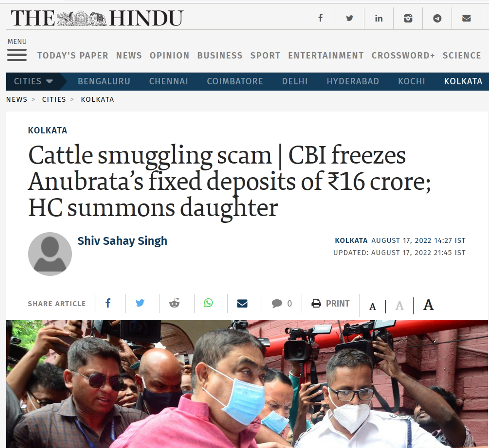Share article via email envelope icon

[x=242, y=303]
